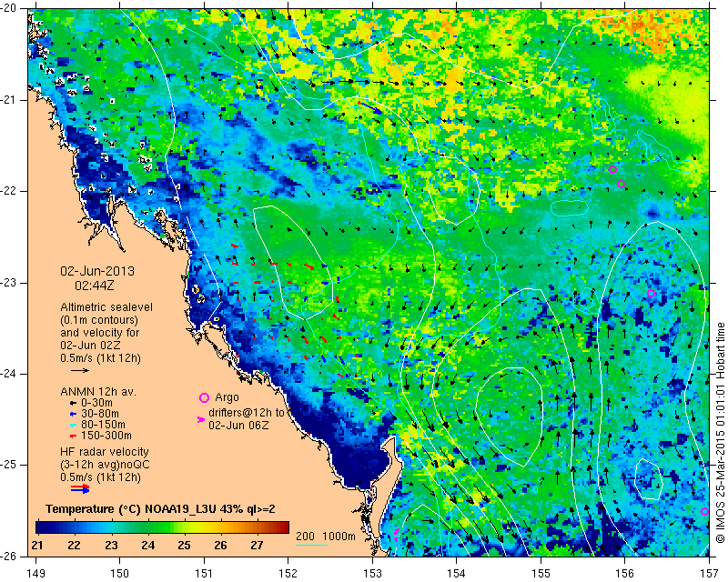Click longitude axis label 150
This screenshot has height=582, width=728.
click(119, 573)
